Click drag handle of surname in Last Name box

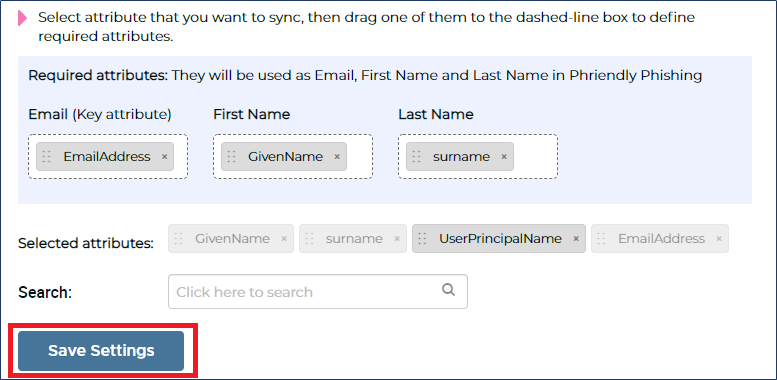tap(416, 157)
